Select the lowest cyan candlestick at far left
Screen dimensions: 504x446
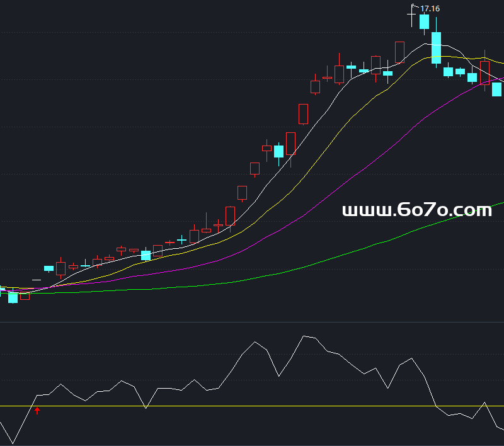13,297
